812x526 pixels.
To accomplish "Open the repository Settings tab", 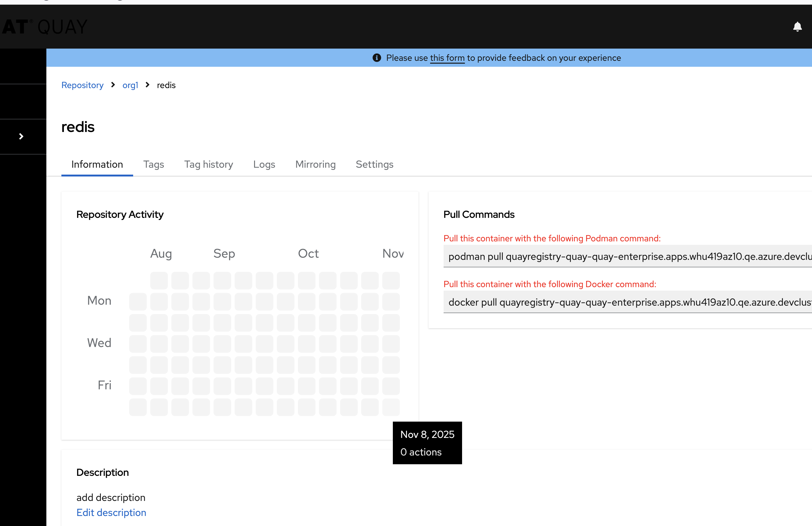I will pyautogui.click(x=374, y=165).
